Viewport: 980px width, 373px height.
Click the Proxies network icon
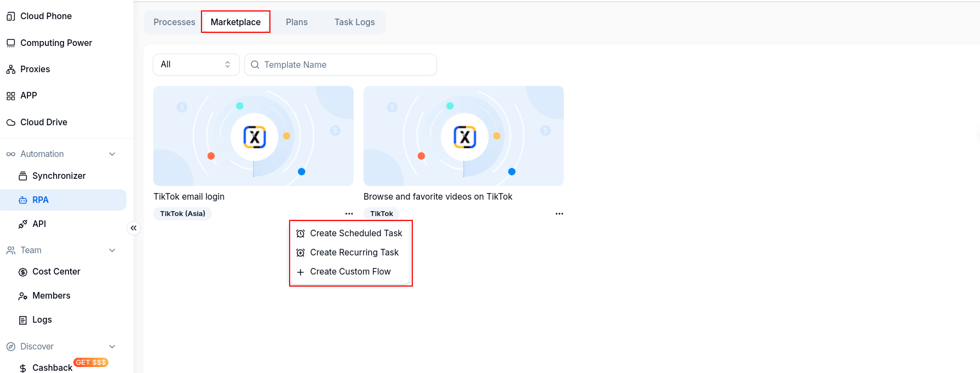pyautogui.click(x=10, y=69)
